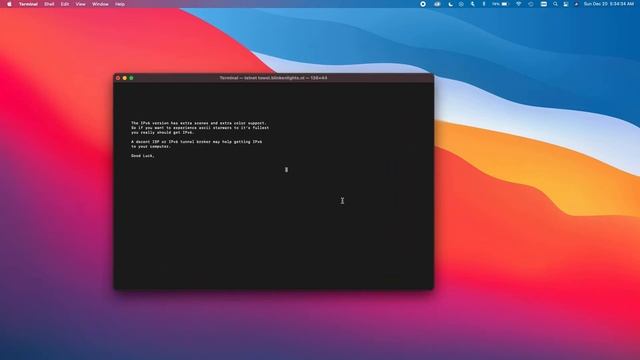Click the Do Not Disturb moon icon
Viewport: 640px width, 360px height.
coord(450,4)
